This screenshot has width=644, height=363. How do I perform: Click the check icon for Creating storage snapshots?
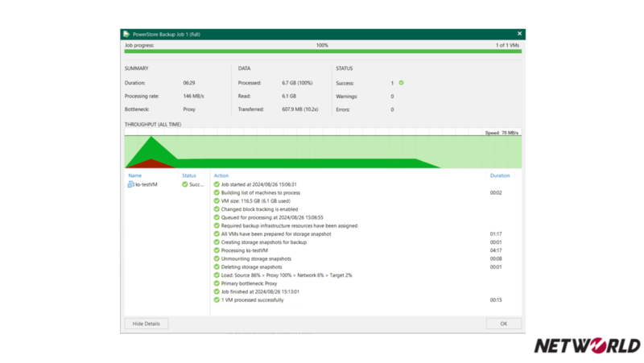(217, 241)
